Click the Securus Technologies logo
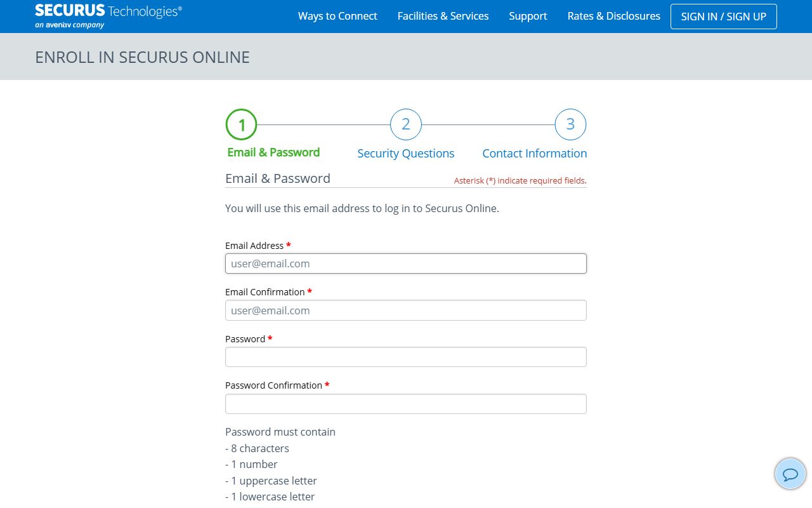 (x=108, y=17)
